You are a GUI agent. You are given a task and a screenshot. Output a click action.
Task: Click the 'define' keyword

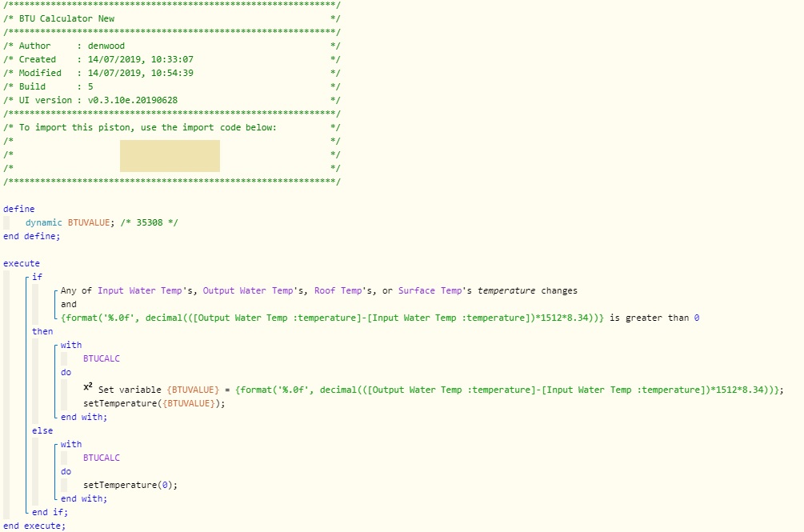pyautogui.click(x=19, y=209)
